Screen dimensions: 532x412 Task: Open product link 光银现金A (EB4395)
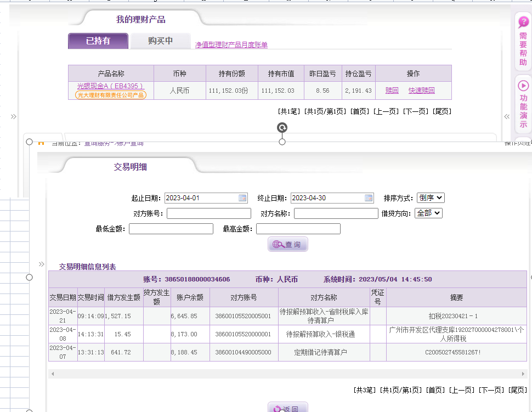110,86
